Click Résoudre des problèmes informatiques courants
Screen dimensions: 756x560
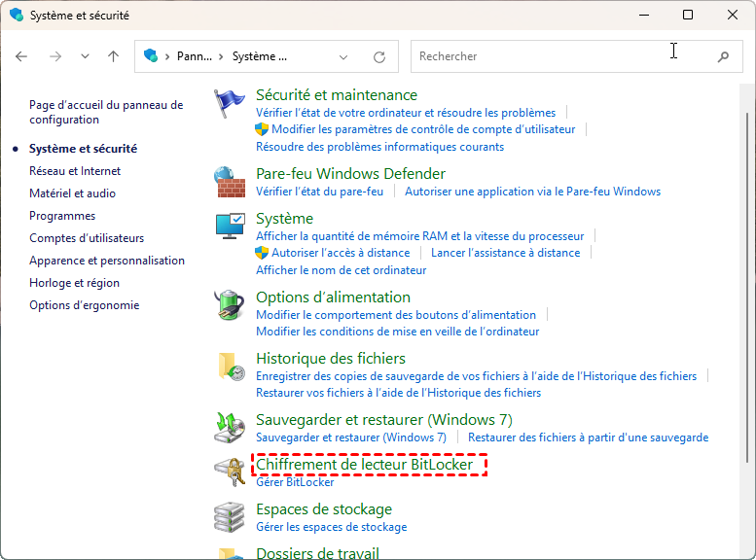[379, 147]
